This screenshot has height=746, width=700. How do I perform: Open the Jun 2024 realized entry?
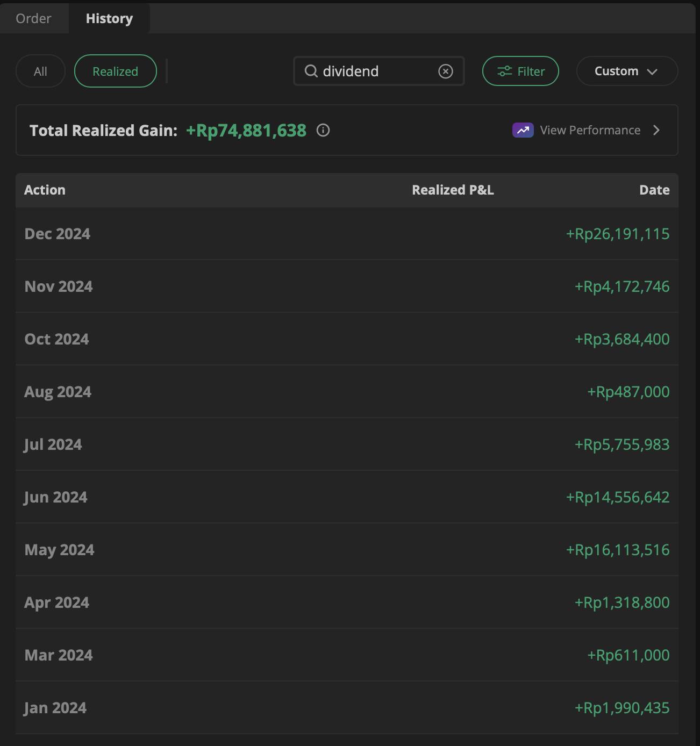click(347, 497)
